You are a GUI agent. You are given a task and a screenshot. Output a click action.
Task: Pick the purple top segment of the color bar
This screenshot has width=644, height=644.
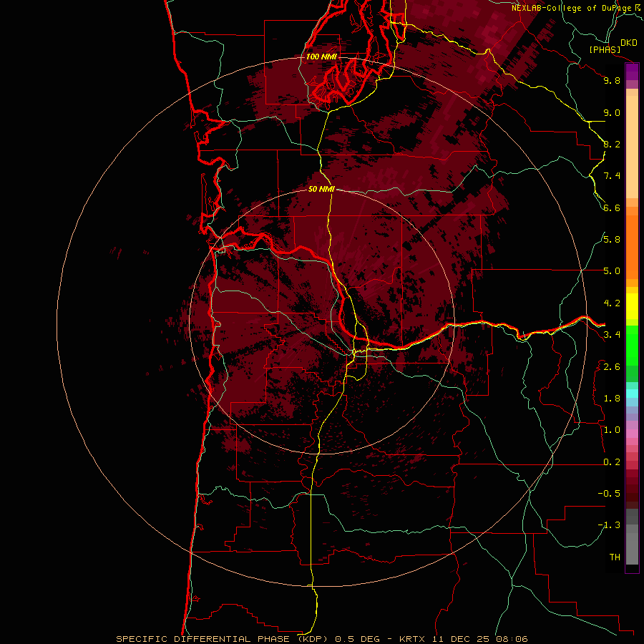[x=632, y=72]
